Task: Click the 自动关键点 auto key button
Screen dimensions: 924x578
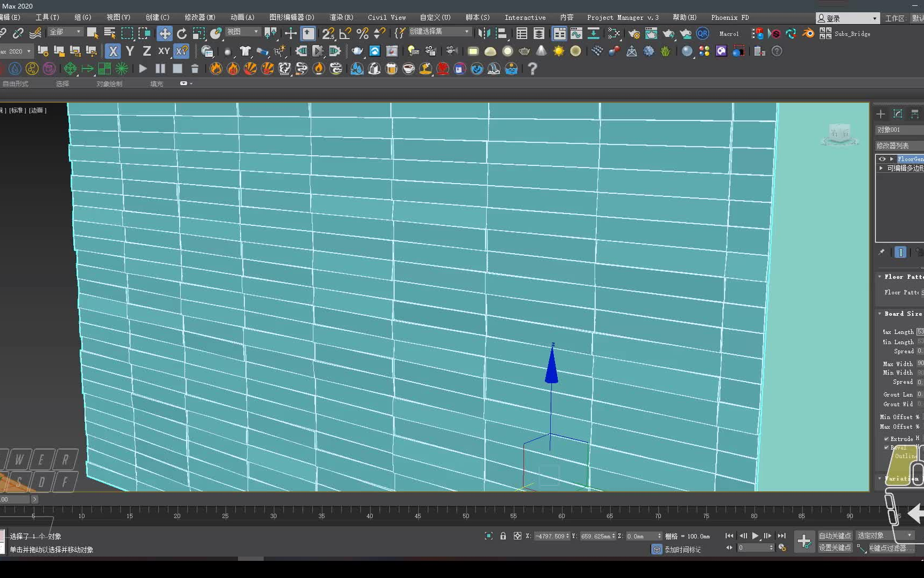Action: point(834,536)
